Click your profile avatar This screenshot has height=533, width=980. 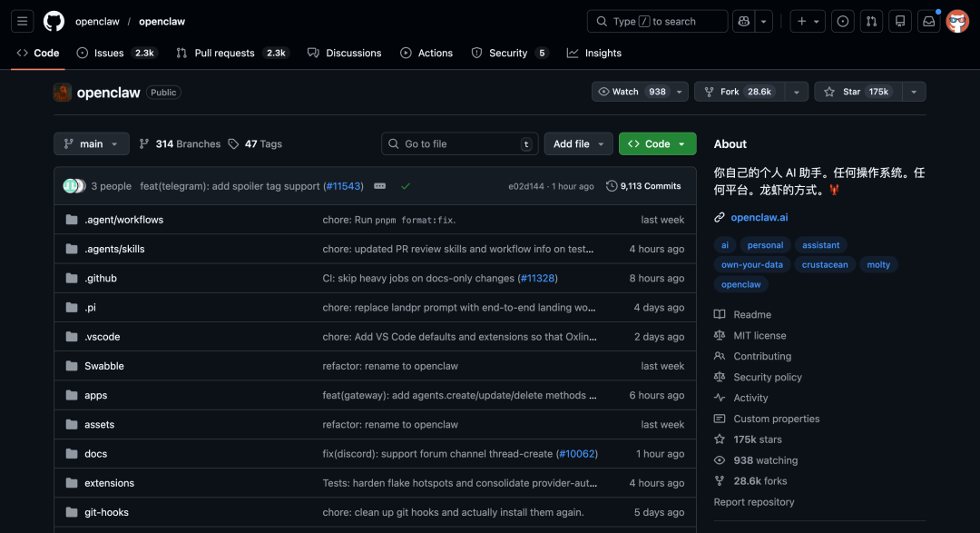point(957,21)
